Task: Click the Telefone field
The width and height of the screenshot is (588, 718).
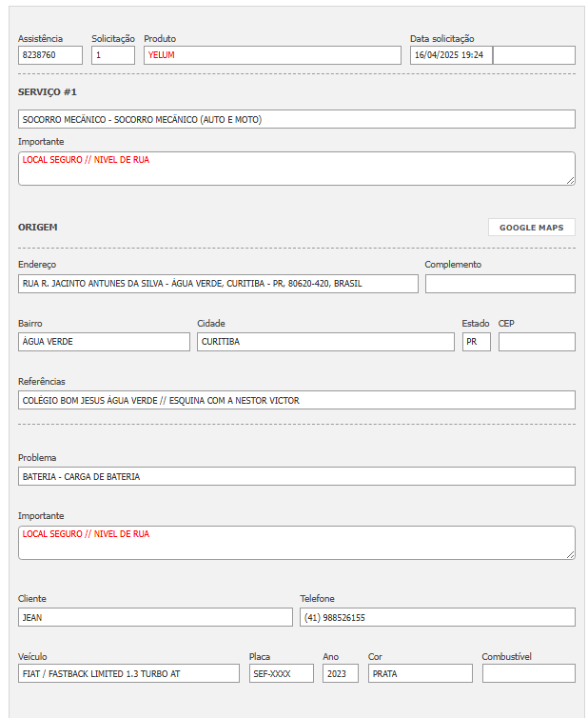Action: 437,617
